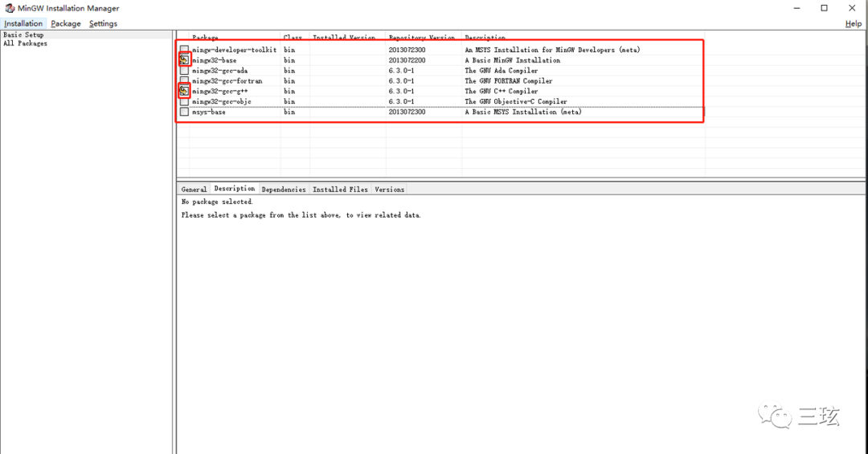Mark the mingw32-gcc-ada package checkbox

coord(184,71)
